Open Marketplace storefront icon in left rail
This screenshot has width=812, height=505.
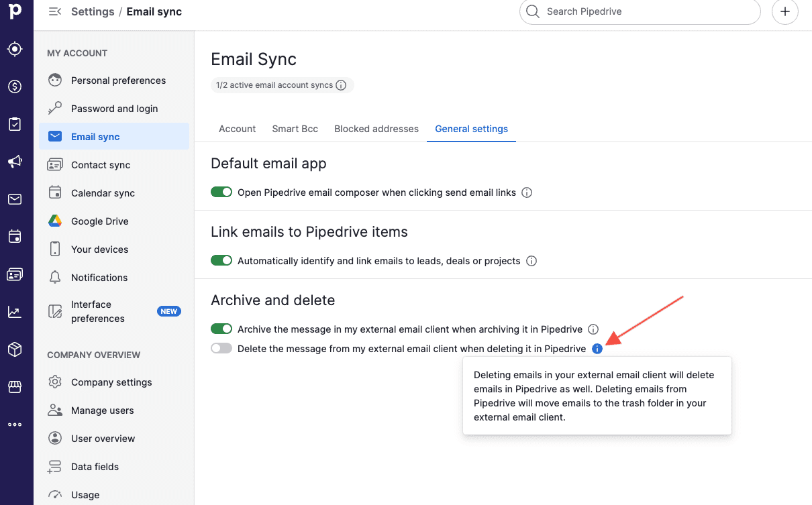pyautogui.click(x=15, y=387)
